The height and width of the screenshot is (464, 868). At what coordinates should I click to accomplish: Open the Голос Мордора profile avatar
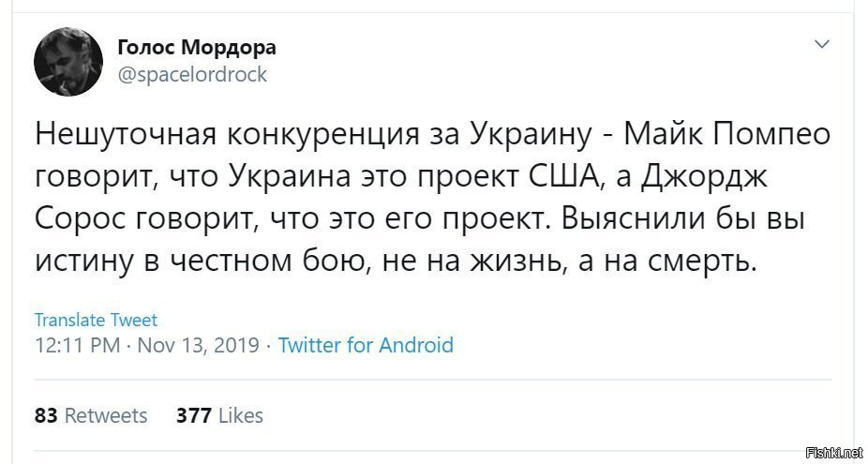[68, 62]
